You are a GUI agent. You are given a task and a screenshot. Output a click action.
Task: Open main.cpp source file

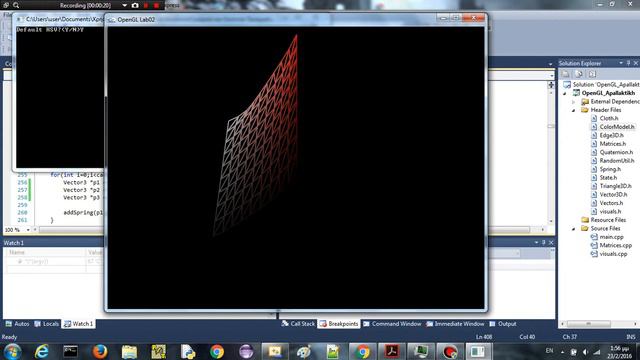coord(611,237)
